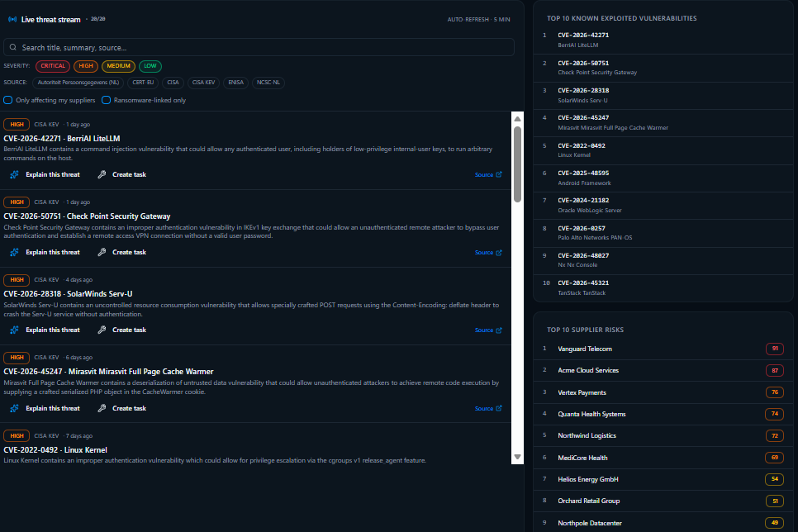Open Acme Cloud Services supplier row
The width and height of the screenshot is (798, 532).
tap(663, 370)
